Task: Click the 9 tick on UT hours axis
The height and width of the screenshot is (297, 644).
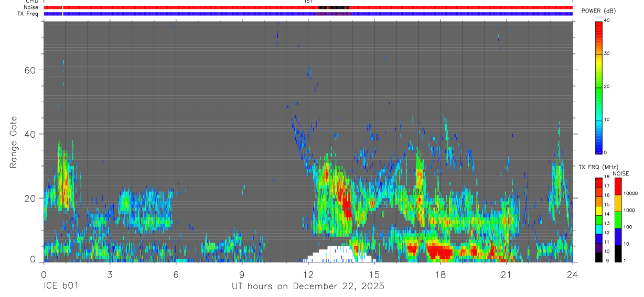Action: (242, 274)
